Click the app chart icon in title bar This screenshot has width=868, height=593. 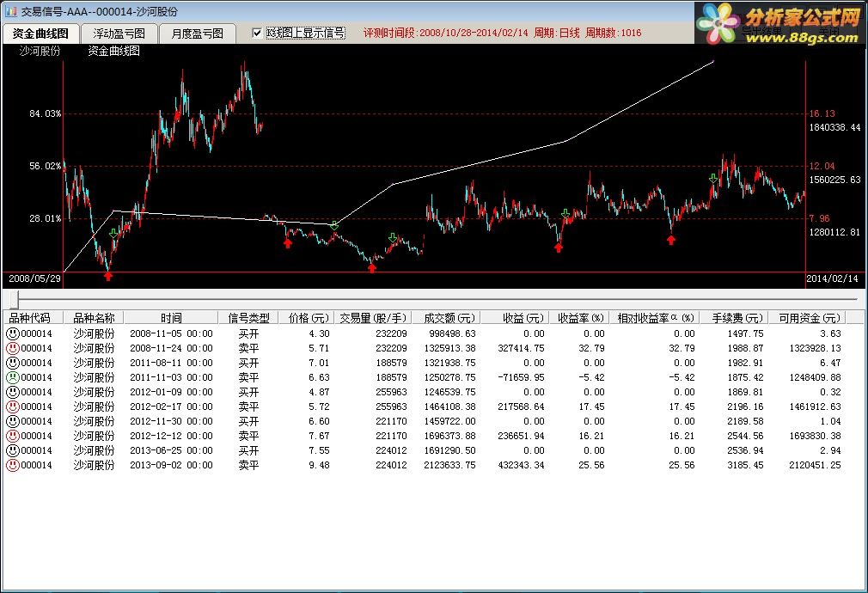tap(11, 11)
